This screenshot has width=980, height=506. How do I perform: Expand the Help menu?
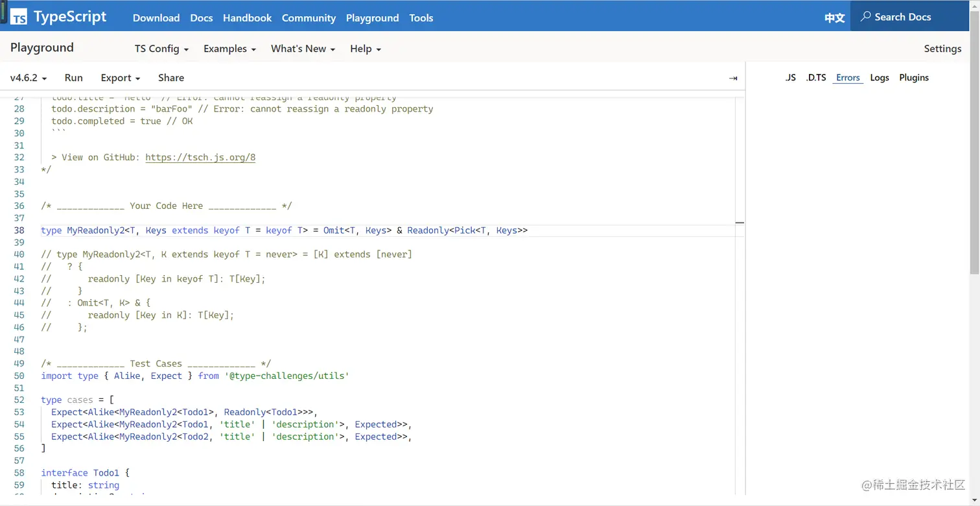(x=366, y=49)
